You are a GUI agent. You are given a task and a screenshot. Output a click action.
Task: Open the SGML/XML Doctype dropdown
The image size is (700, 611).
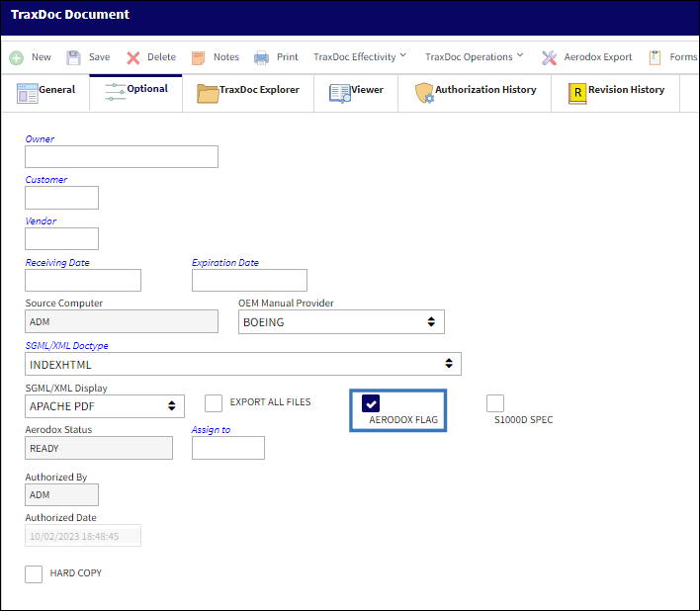(243, 364)
